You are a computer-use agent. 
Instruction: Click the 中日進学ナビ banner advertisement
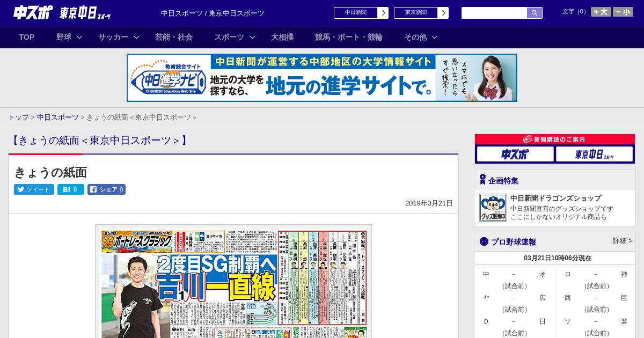[x=322, y=78]
